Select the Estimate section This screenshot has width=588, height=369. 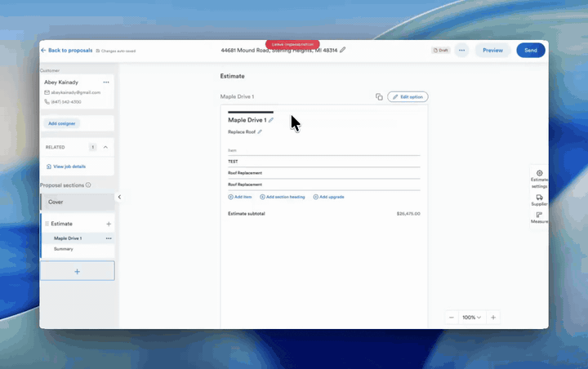click(61, 224)
